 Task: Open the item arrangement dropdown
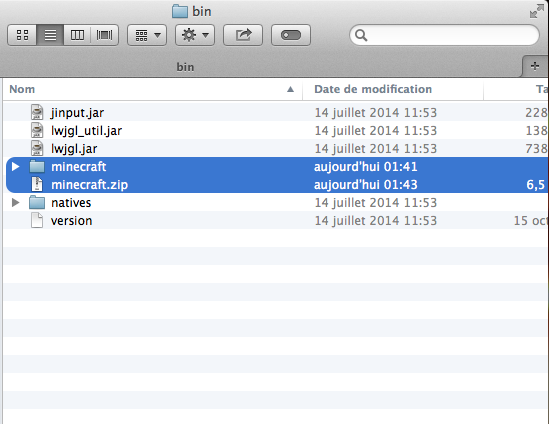point(147,35)
